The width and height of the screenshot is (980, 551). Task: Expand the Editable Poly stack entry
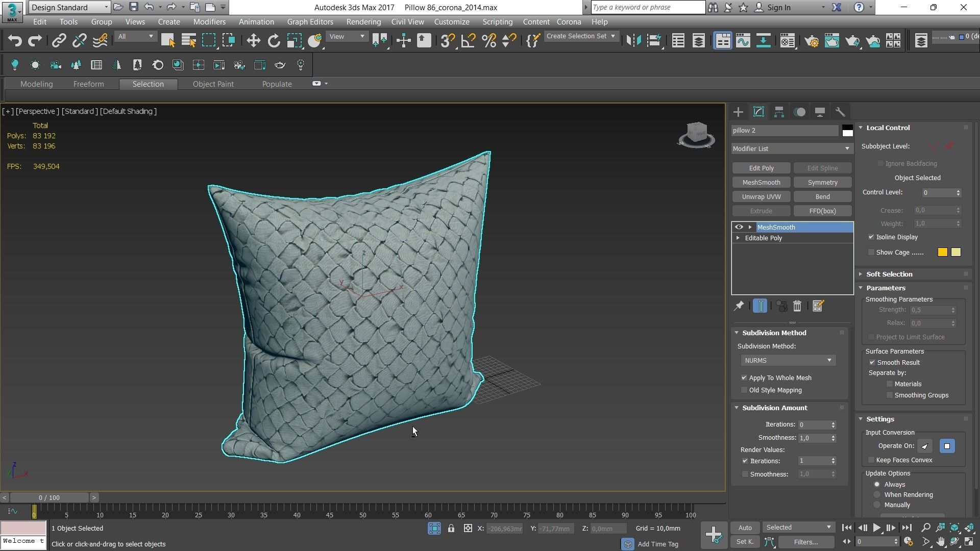point(738,238)
